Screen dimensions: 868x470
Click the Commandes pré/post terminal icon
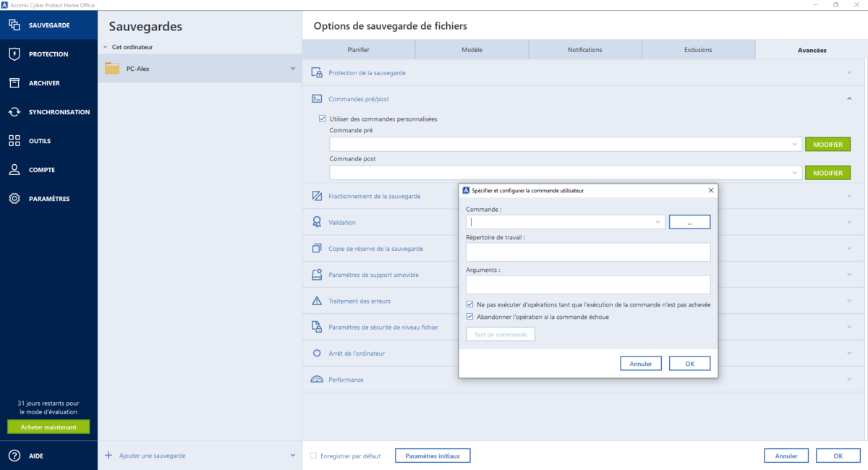(x=317, y=99)
